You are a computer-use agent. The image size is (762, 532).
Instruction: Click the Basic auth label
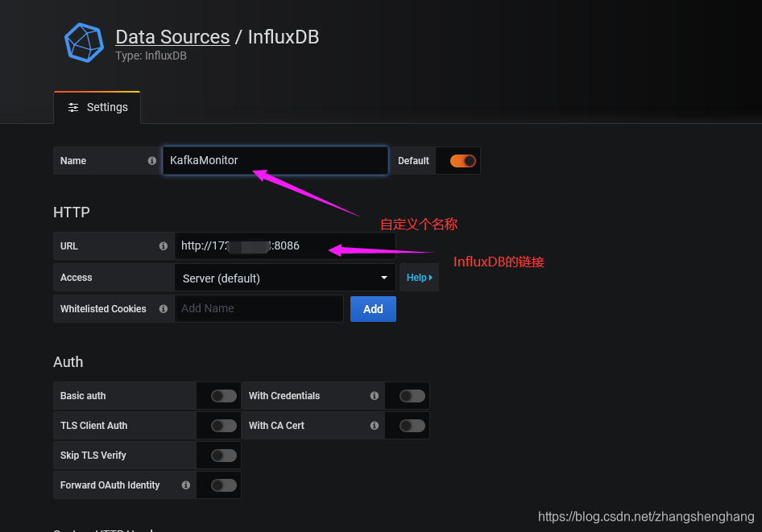coord(83,396)
